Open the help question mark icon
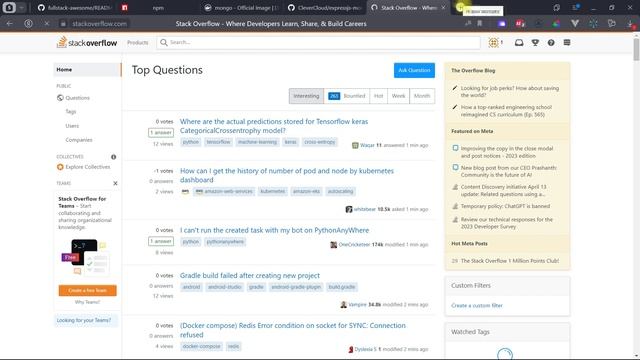This screenshot has width=640, height=360. (551, 42)
